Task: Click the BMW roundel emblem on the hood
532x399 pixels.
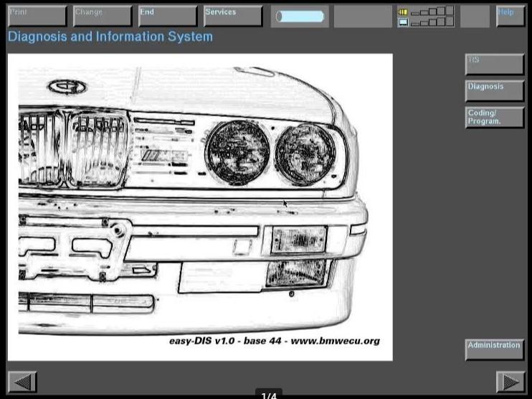Action: tap(67, 87)
